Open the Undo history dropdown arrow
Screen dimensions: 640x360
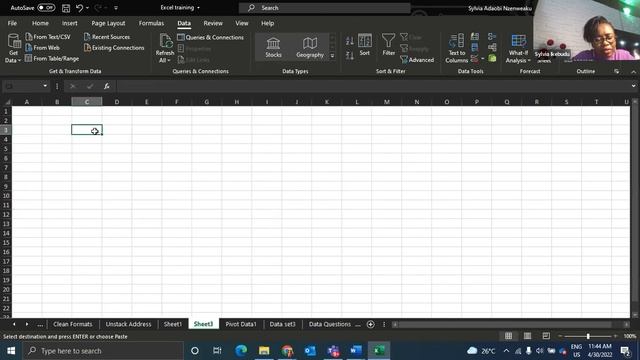tap(87, 8)
